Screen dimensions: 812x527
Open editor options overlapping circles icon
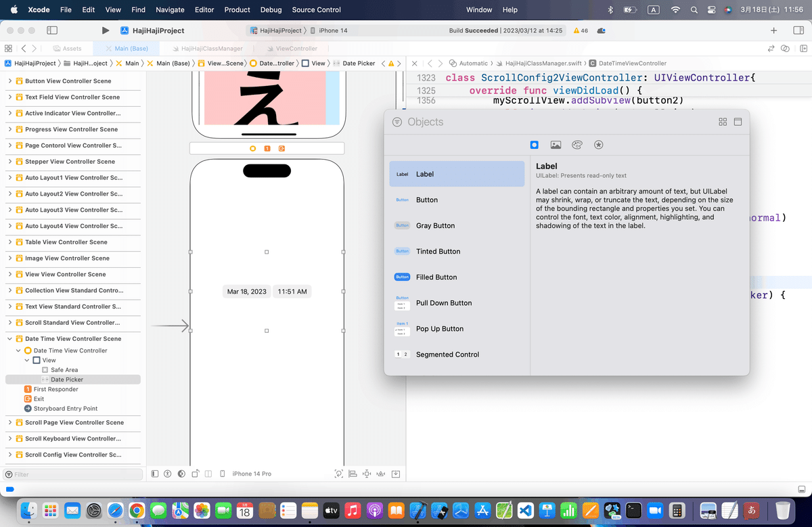785,49
